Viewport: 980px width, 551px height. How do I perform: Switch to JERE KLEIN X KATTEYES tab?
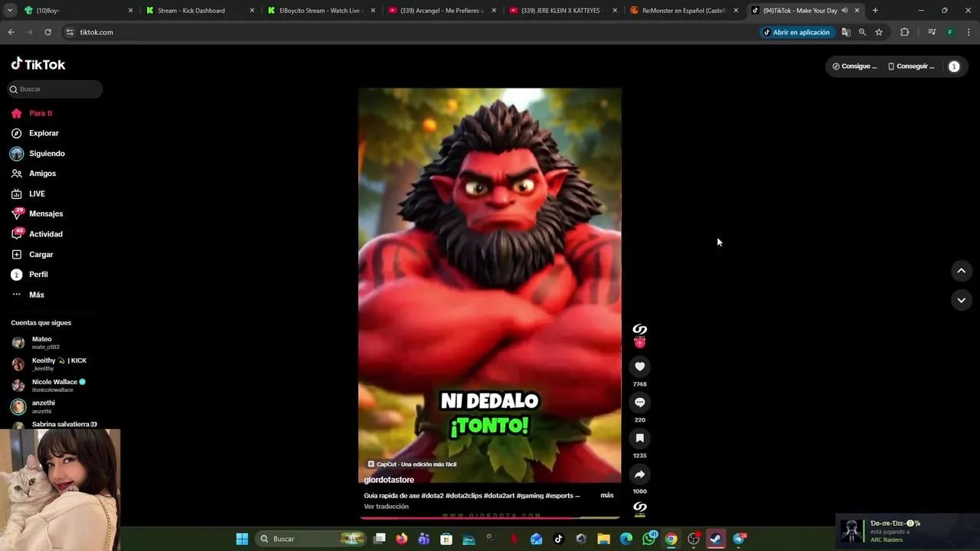coord(563,11)
